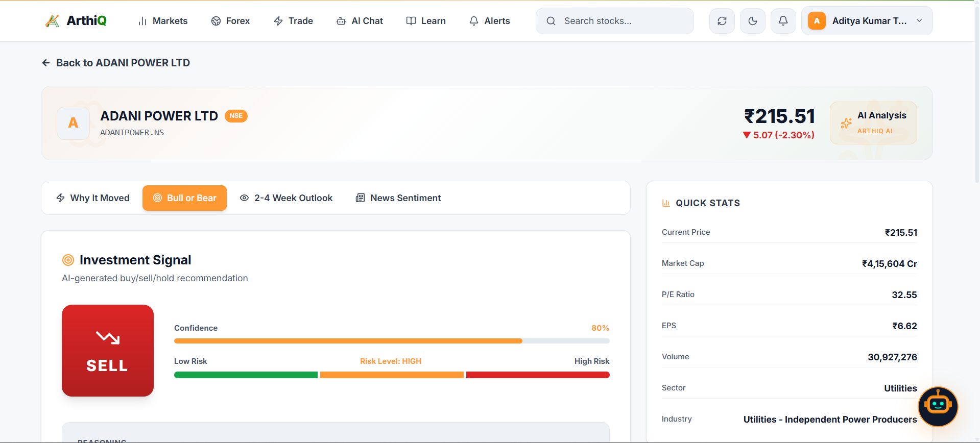980x443 pixels.
Task: Click the Investment Signal target icon
Action: (x=68, y=260)
